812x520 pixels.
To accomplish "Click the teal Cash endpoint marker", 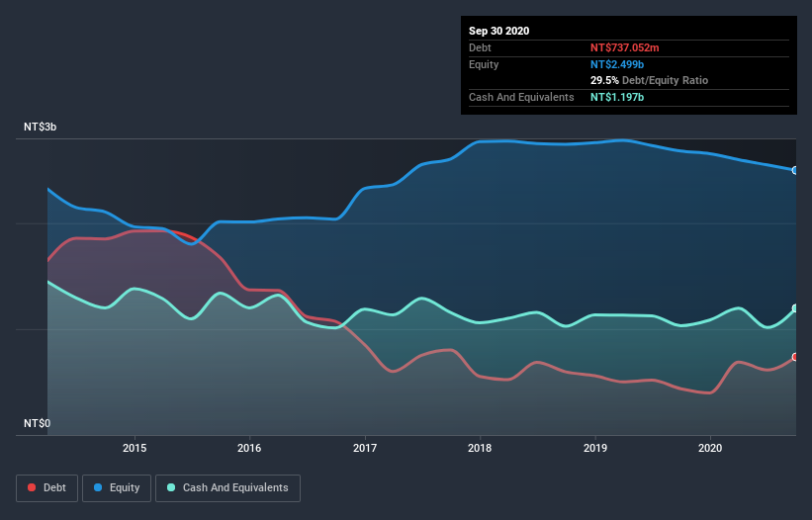I will coord(795,308).
